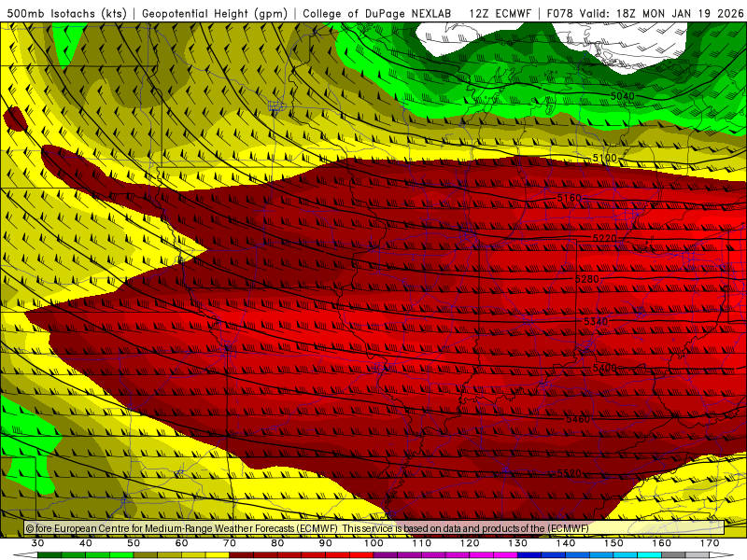Click the 70 value on the color scale

click(x=230, y=543)
